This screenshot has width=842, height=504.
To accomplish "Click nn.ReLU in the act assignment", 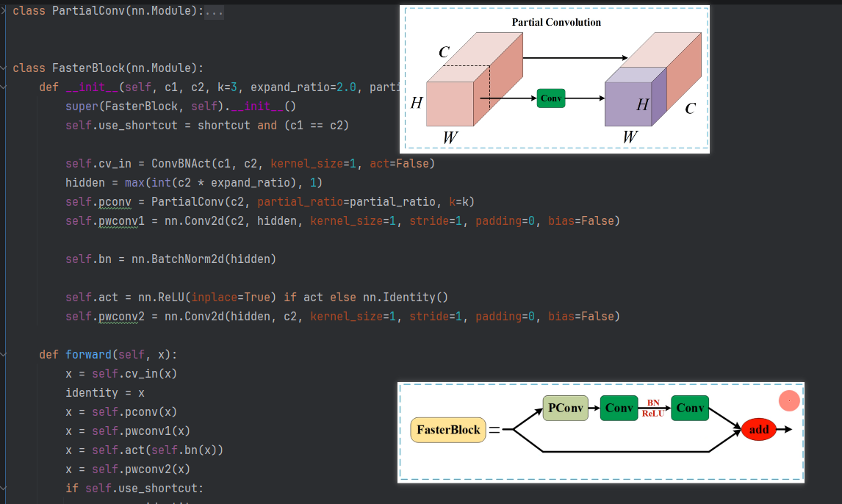I will coord(161,298).
